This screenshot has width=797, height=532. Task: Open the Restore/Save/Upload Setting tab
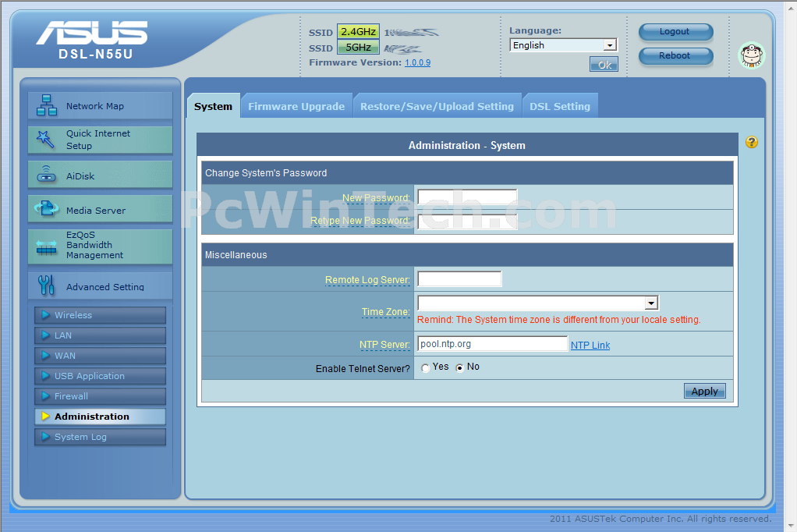coord(437,106)
